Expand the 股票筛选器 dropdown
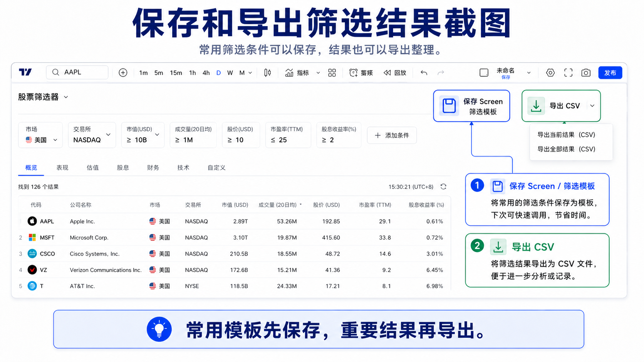Viewport: 644px width, 362px height. tap(66, 97)
